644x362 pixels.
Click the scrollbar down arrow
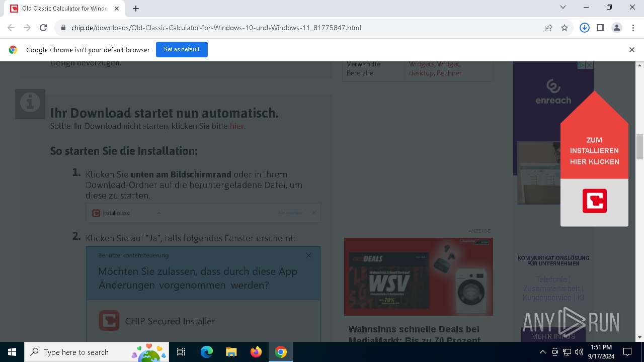640,337
